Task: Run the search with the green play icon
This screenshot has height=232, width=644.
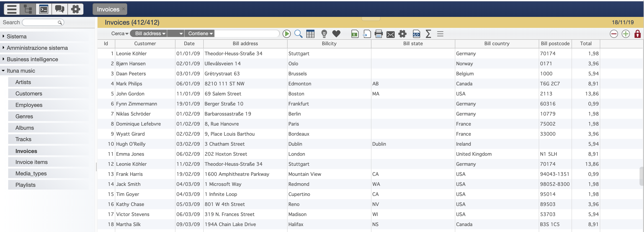Action: 286,34
